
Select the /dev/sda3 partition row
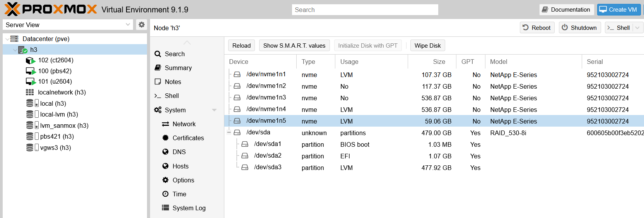(x=434, y=167)
